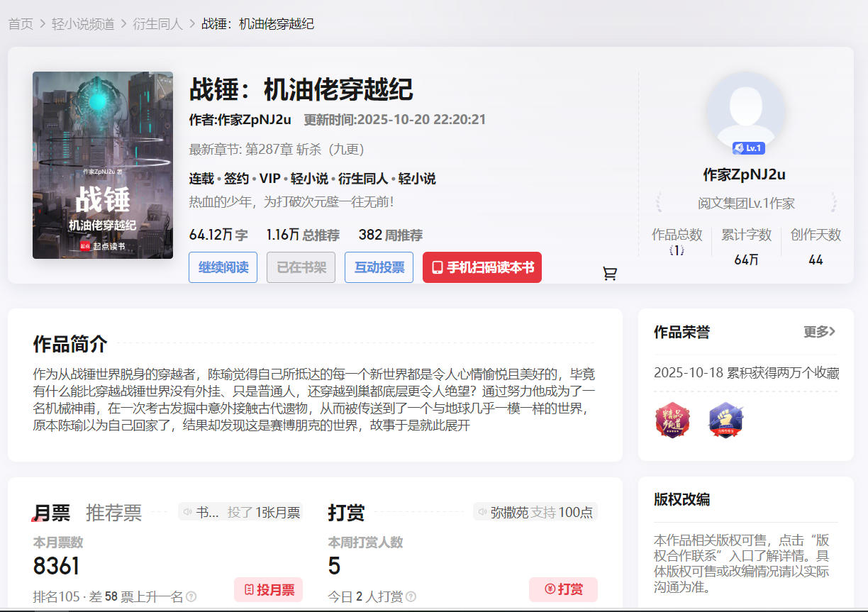Open 互动投票 button
Screen dimensions: 868x612
(379, 267)
